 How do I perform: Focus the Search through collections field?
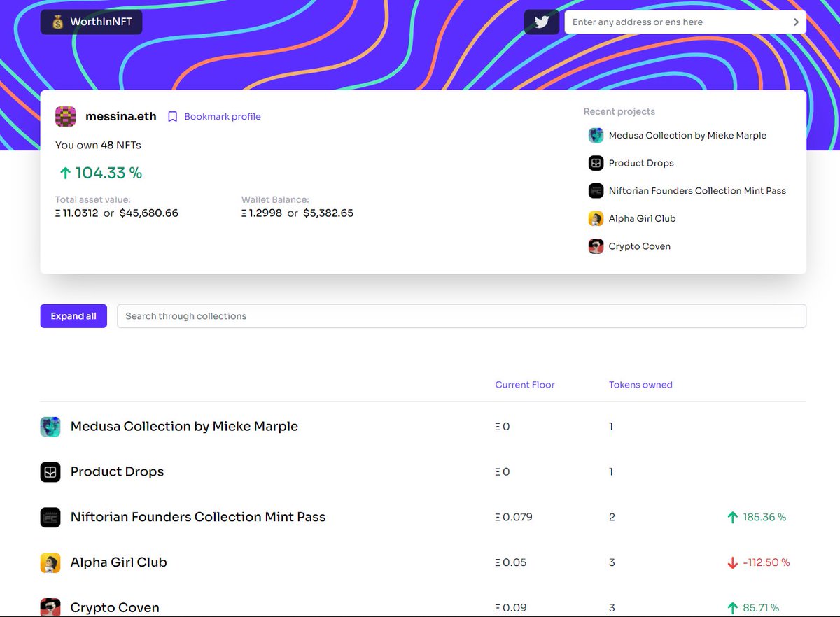pyautogui.click(x=461, y=316)
